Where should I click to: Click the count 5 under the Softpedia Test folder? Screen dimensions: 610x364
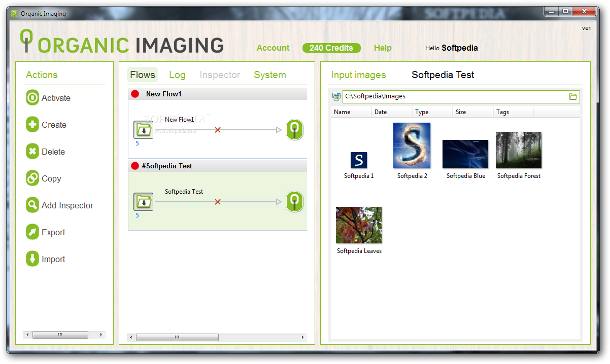coord(137,215)
